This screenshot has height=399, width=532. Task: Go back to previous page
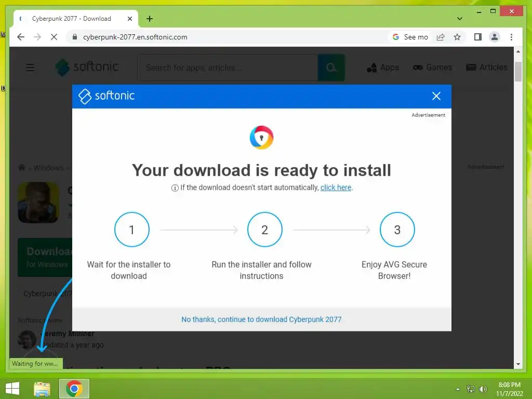(x=21, y=37)
